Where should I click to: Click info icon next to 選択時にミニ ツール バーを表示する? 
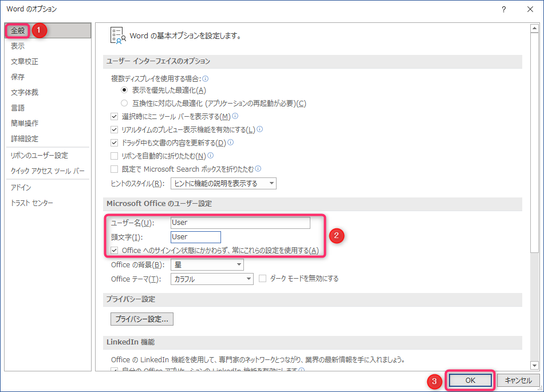coord(235,116)
